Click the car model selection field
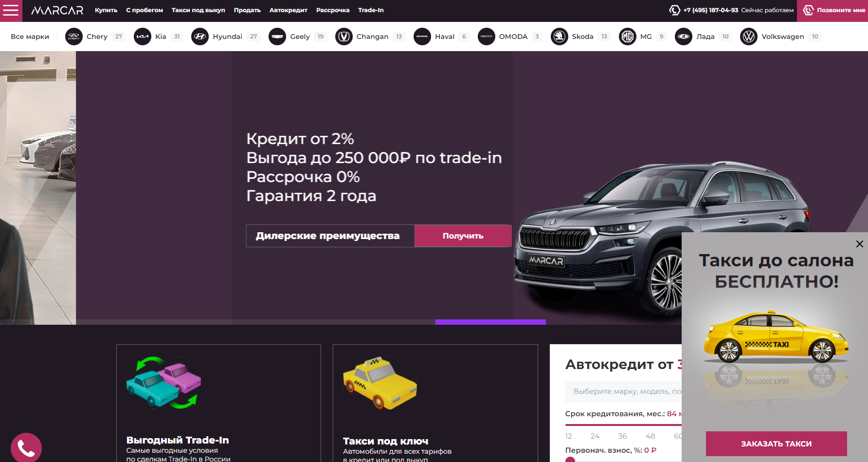The width and height of the screenshot is (868, 462). point(624,391)
